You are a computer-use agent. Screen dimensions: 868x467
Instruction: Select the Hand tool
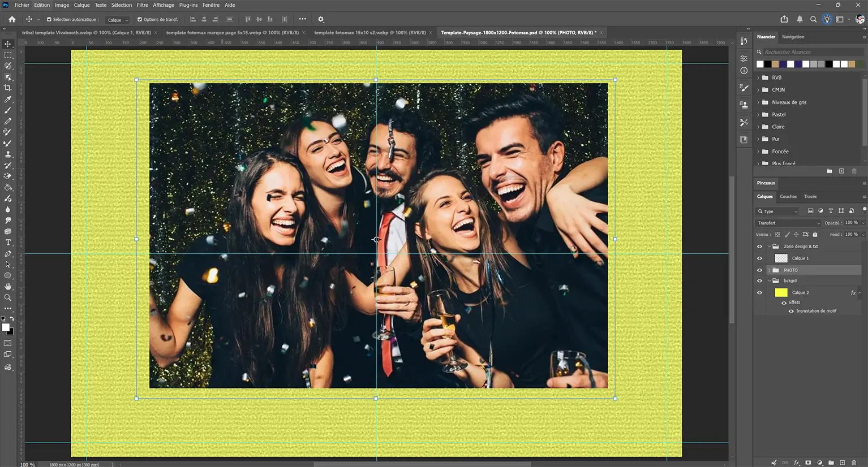click(x=8, y=287)
